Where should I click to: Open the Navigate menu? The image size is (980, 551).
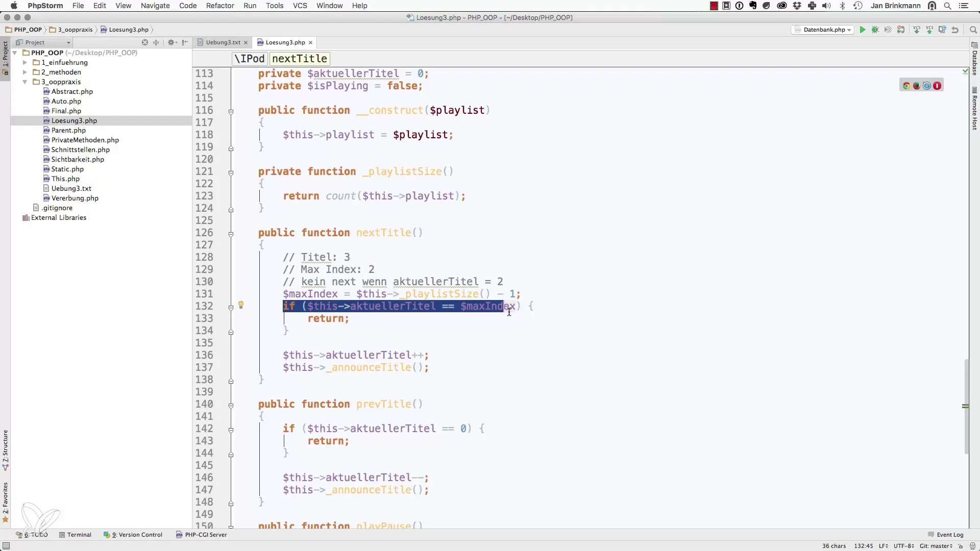(x=155, y=6)
